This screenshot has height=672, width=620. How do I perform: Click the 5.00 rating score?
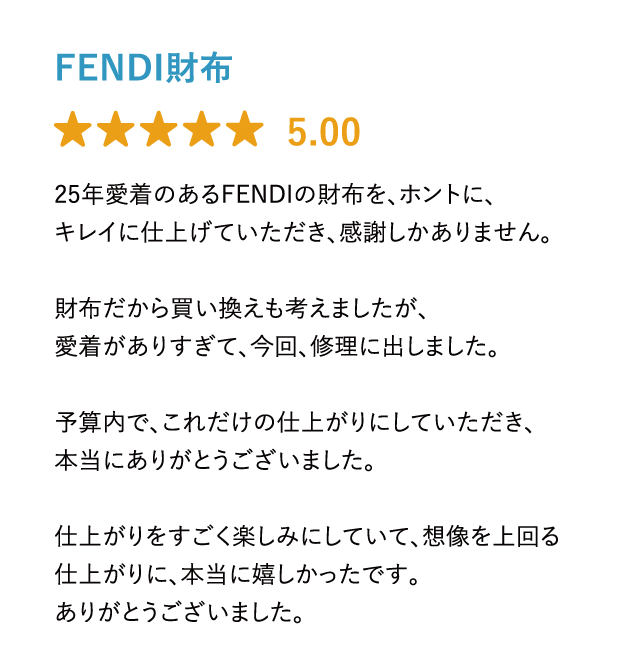pyautogui.click(x=323, y=132)
